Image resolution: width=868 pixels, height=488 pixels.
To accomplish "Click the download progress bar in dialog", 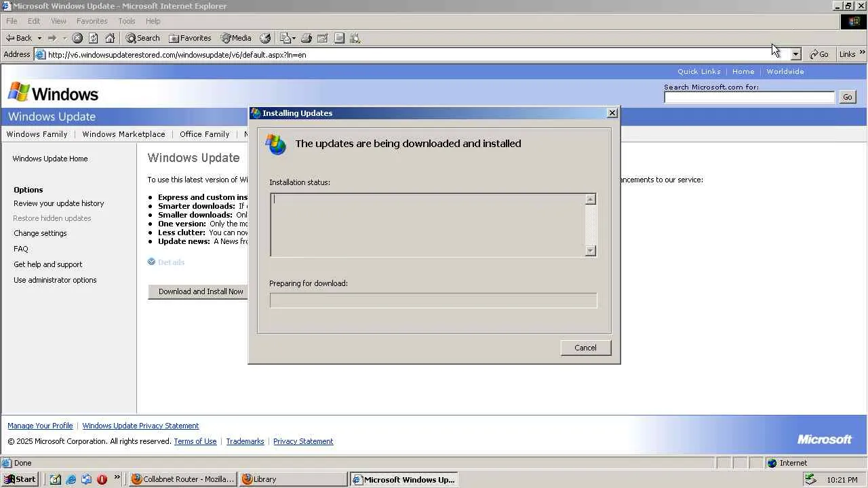I will coord(433,300).
